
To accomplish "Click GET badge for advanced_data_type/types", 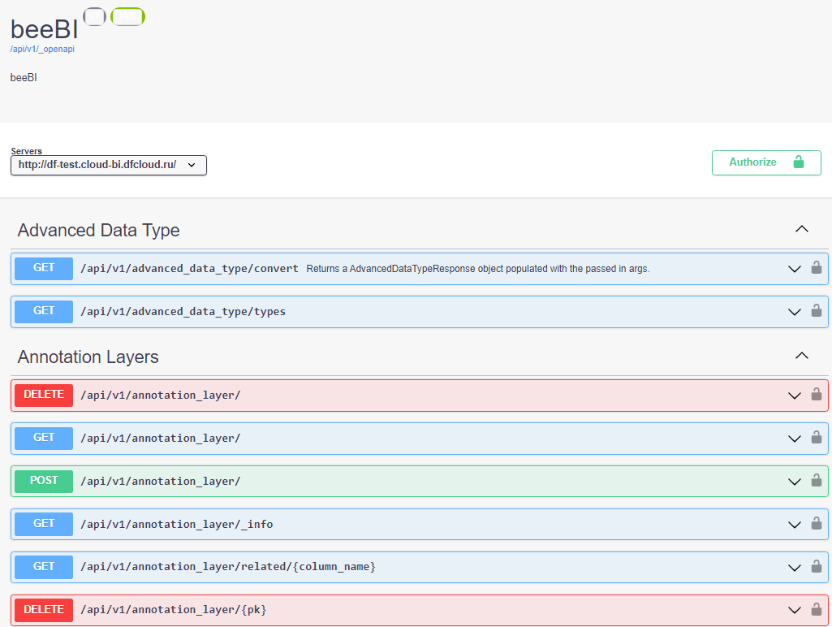I will coord(44,311).
